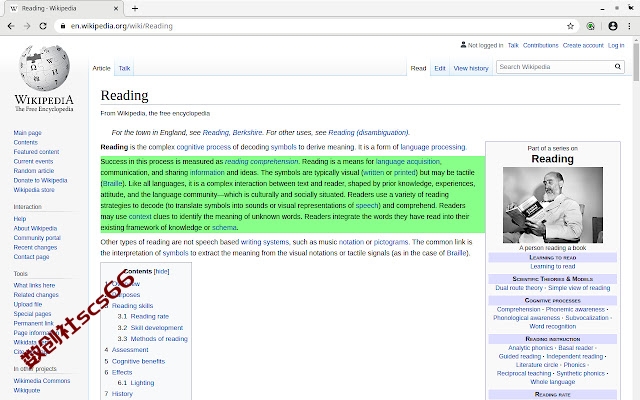The image size is (640, 400).
Task: Jump to 5 Cognitive benefits section
Action: [135, 361]
